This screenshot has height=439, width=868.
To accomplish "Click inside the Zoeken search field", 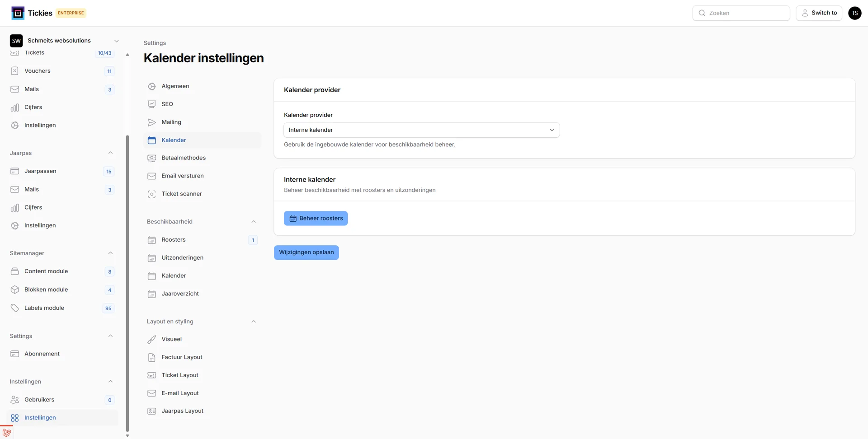I will click(x=741, y=13).
